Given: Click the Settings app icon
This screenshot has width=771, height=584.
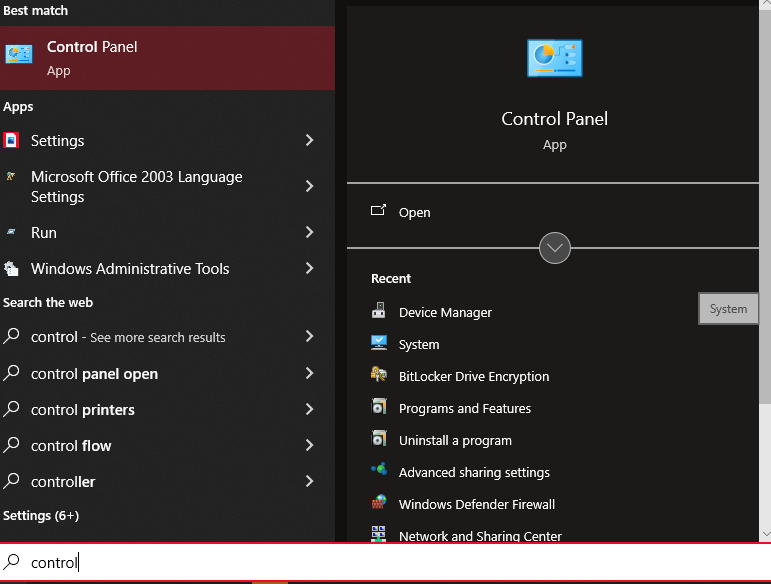Looking at the screenshot, I should [x=11, y=141].
